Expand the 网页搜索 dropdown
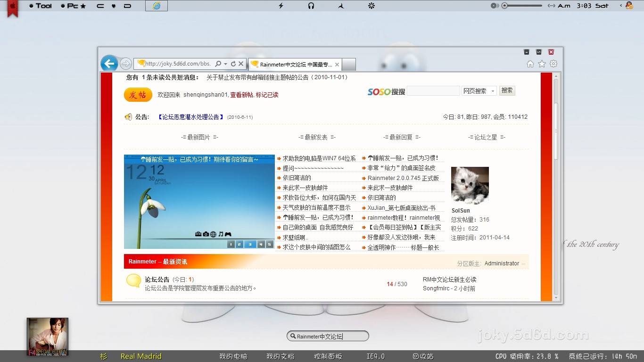Image resolution: width=644 pixels, height=362 pixels. click(x=479, y=91)
